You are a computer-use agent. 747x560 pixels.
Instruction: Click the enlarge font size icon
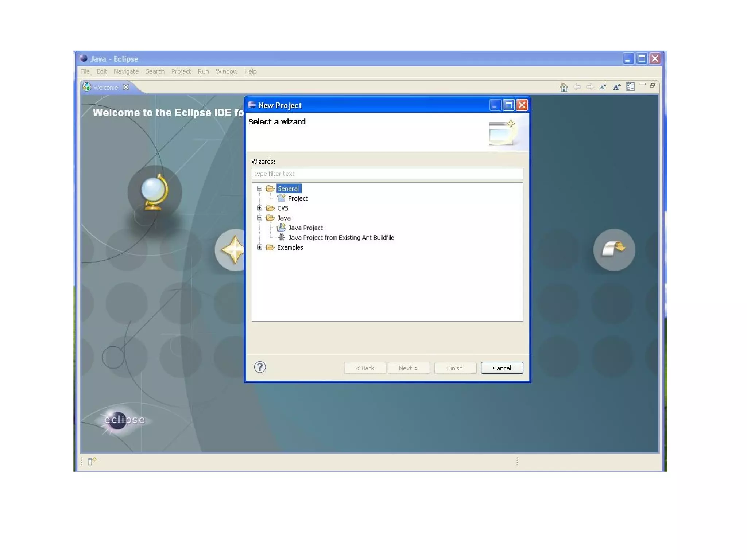click(x=616, y=87)
